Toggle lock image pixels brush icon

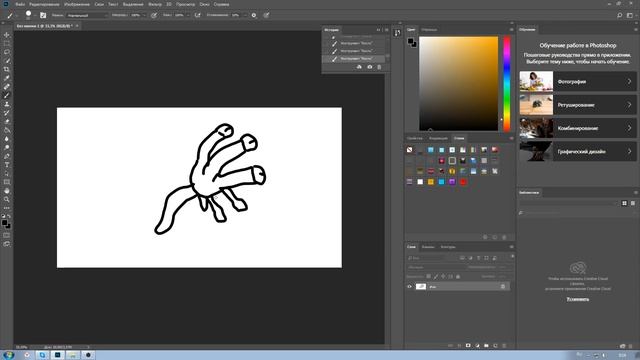(436, 276)
